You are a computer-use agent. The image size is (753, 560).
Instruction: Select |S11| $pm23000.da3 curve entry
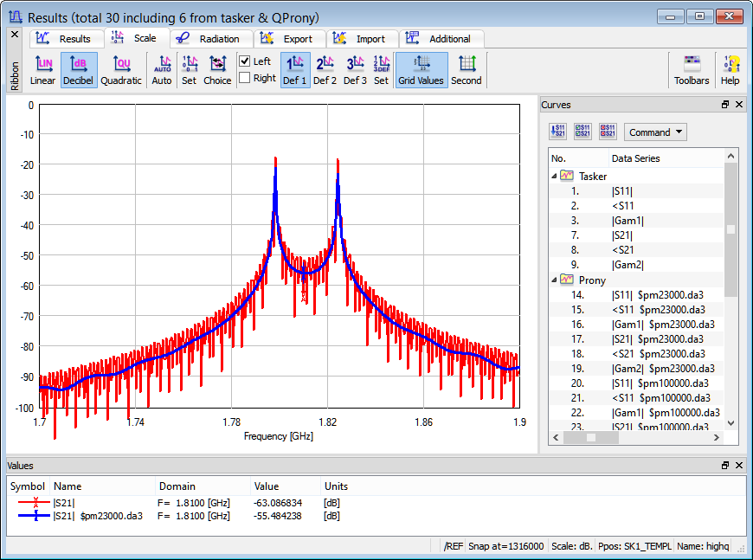(x=657, y=294)
